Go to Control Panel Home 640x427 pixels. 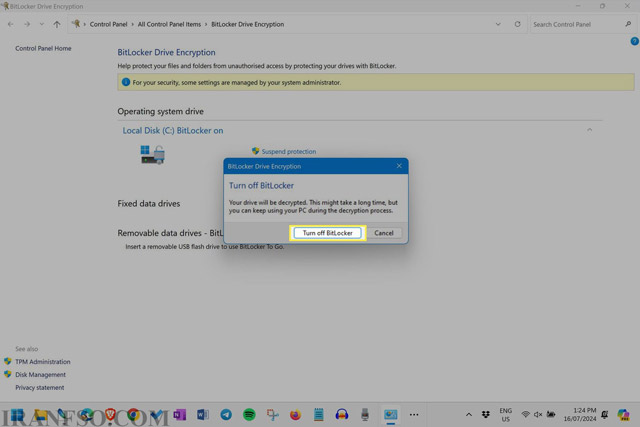point(43,48)
